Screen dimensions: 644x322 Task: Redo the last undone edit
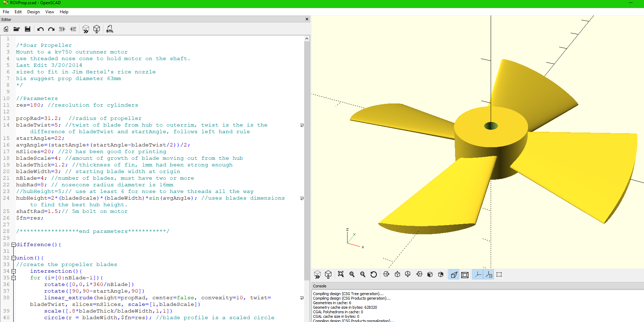point(51,29)
